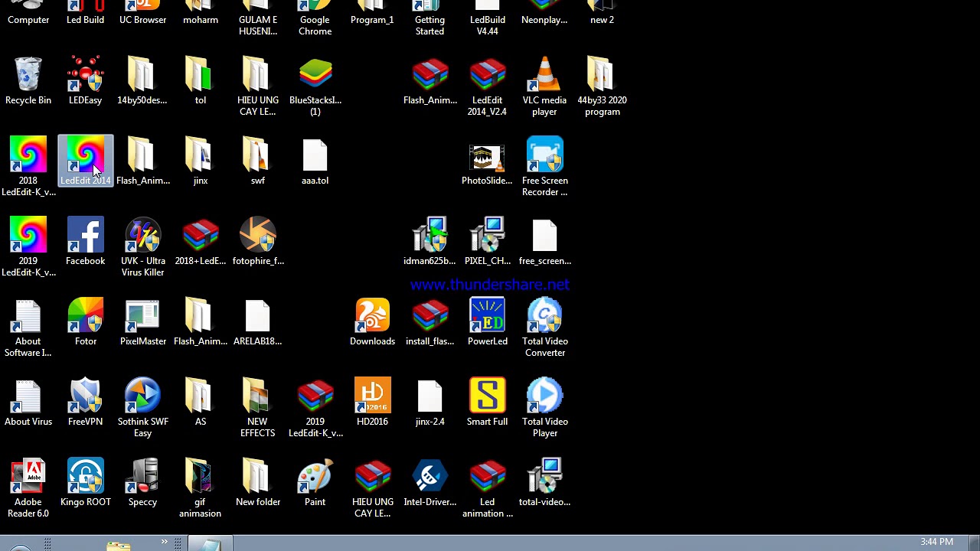Open About Software I... document

(28, 327)
